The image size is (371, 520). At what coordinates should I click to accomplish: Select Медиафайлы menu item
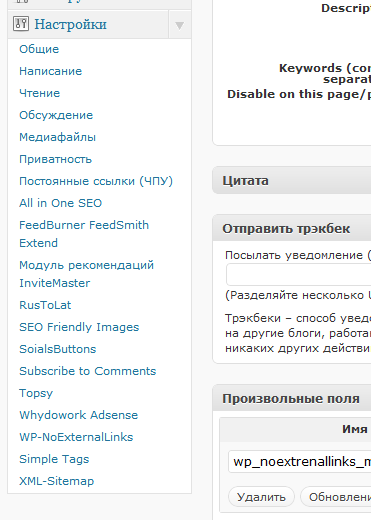(57, 137)
